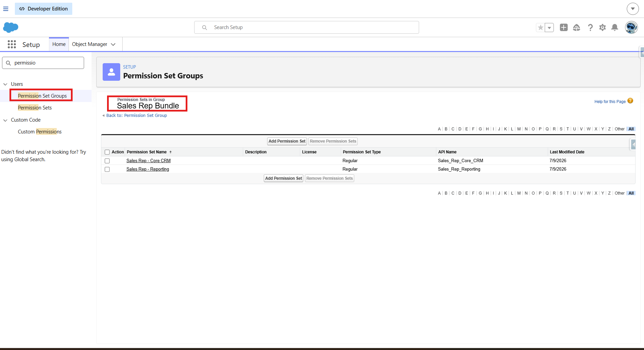
Task: Filter by letter S in top alphabet bar
Action: 561,129
